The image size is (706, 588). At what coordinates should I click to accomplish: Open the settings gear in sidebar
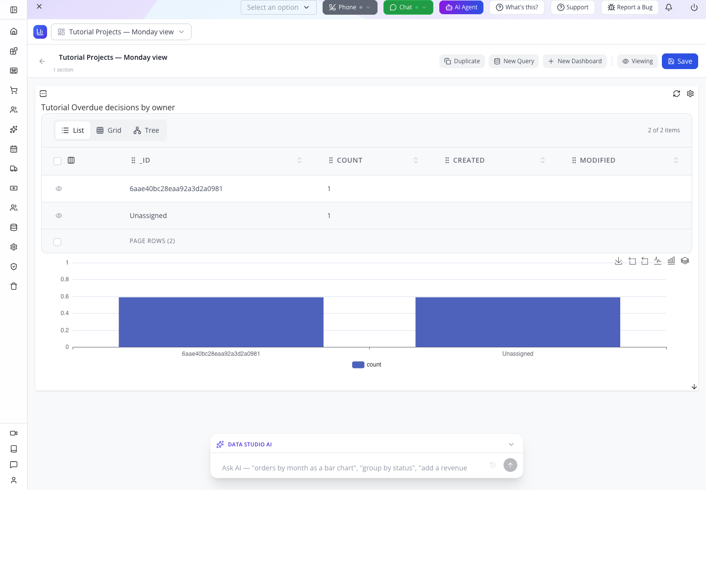(14, 247)
